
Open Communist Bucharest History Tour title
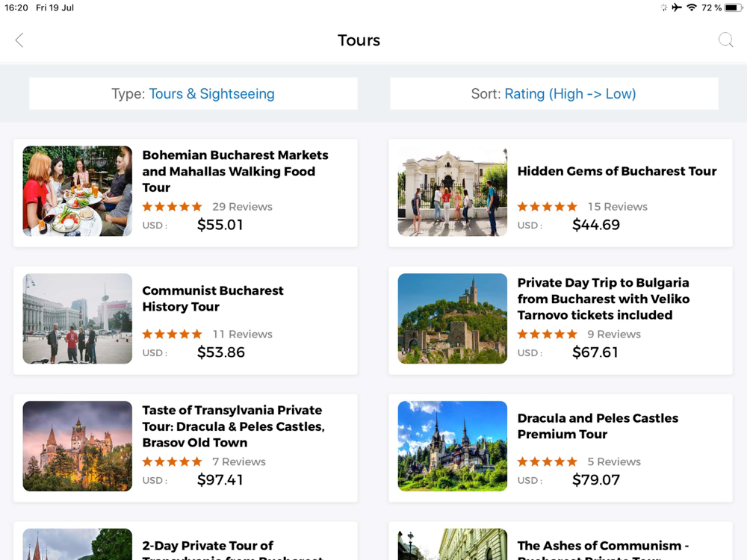tap(213, 299)
